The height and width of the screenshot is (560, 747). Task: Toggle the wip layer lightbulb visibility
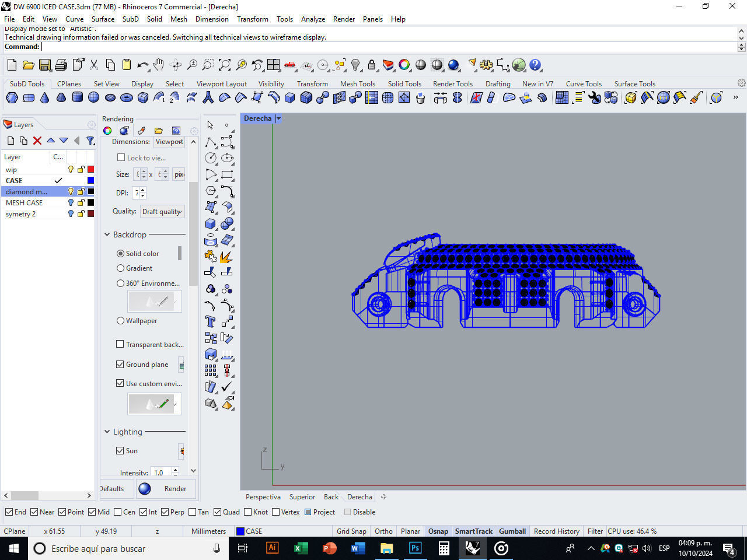[71, 169]
